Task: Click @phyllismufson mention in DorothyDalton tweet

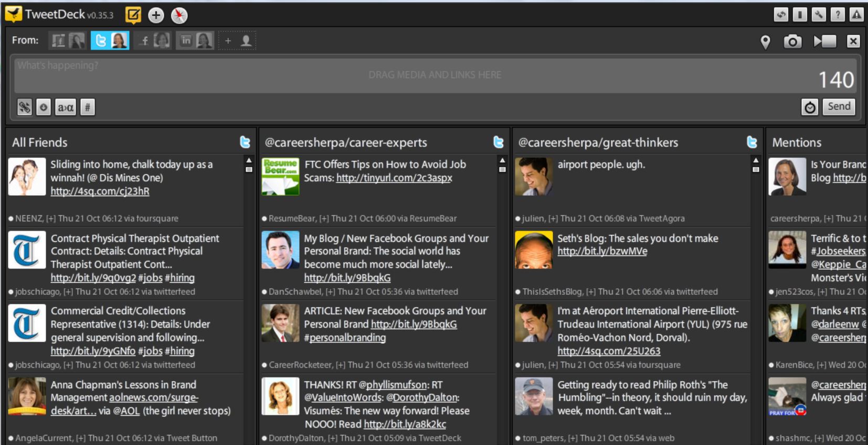Action: tap(393, 385)
